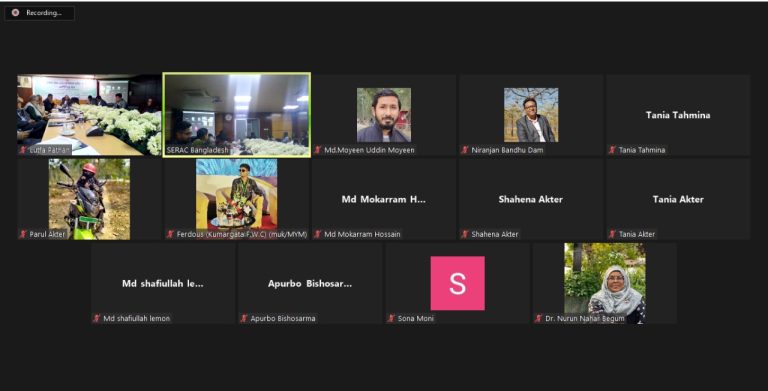Select Lutfa Pathan's conference room video tile
Screen dimensions: 768x391
[89, 115]
